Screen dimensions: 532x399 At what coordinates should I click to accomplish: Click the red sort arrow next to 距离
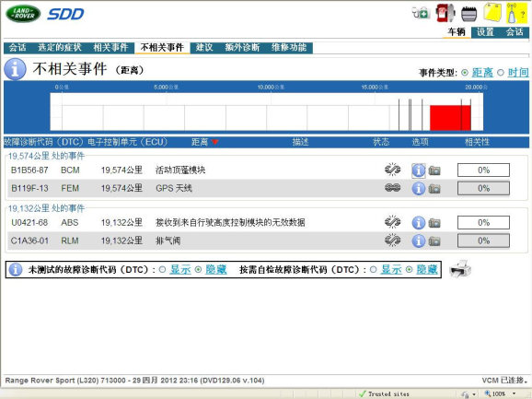coord(214,142)
